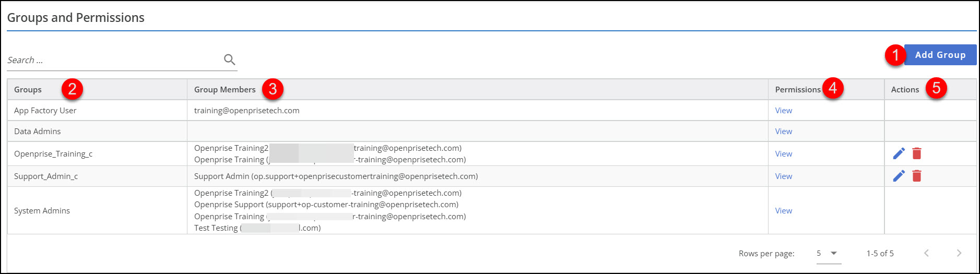View permissions for Openprise_Training_c

(x=783, y=154)
